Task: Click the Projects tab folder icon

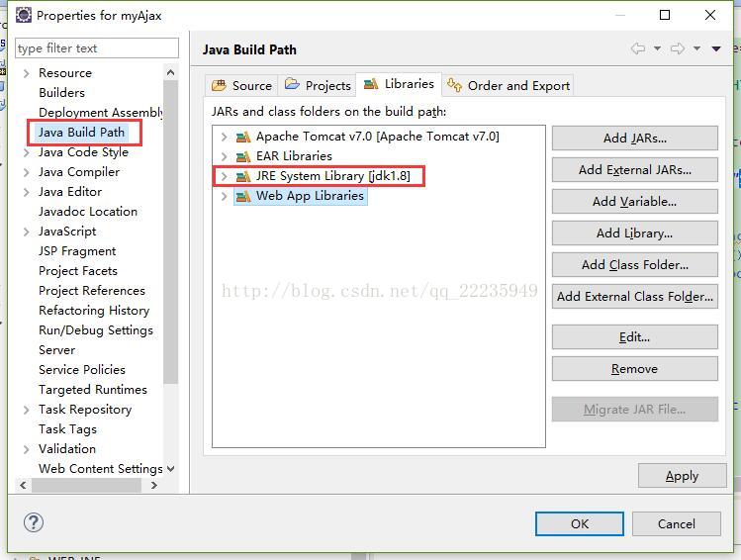Action: click(x=292, y=84)
